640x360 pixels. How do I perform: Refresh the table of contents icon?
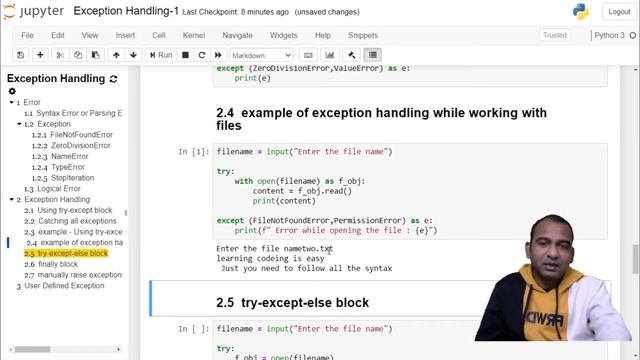click(x=113, y=79)
